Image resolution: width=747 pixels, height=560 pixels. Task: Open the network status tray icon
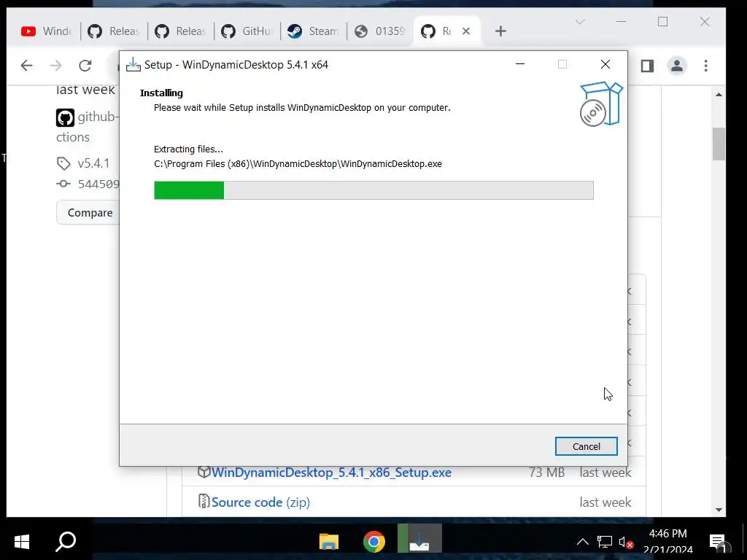(x=604, y=542)
